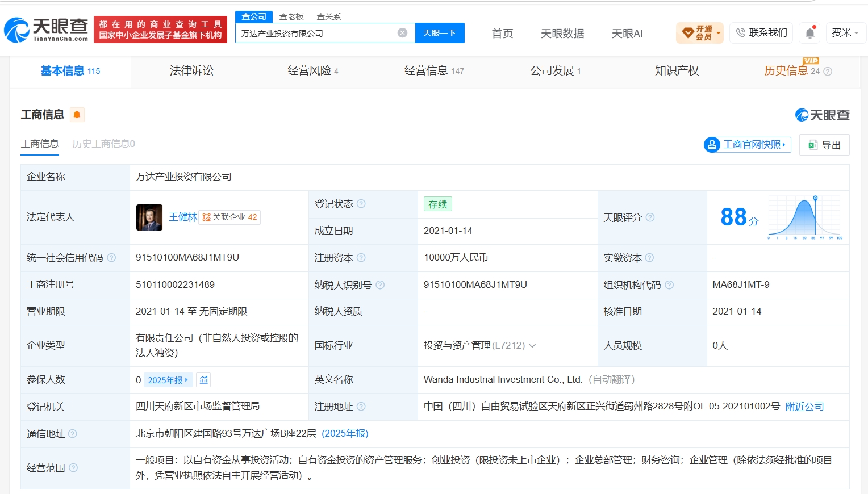Click the credit code 91510100MA68J1MT9U under 统一社会信用代码

[187, 258]
